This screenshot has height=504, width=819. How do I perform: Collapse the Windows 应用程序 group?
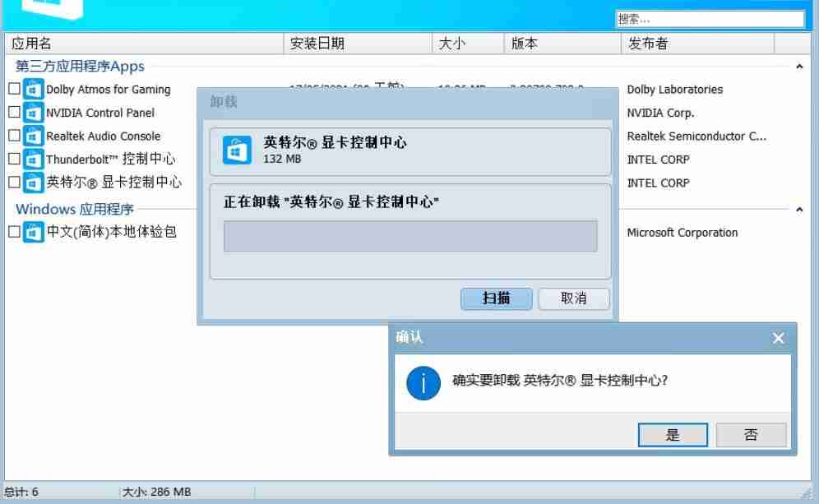(799, 210)
